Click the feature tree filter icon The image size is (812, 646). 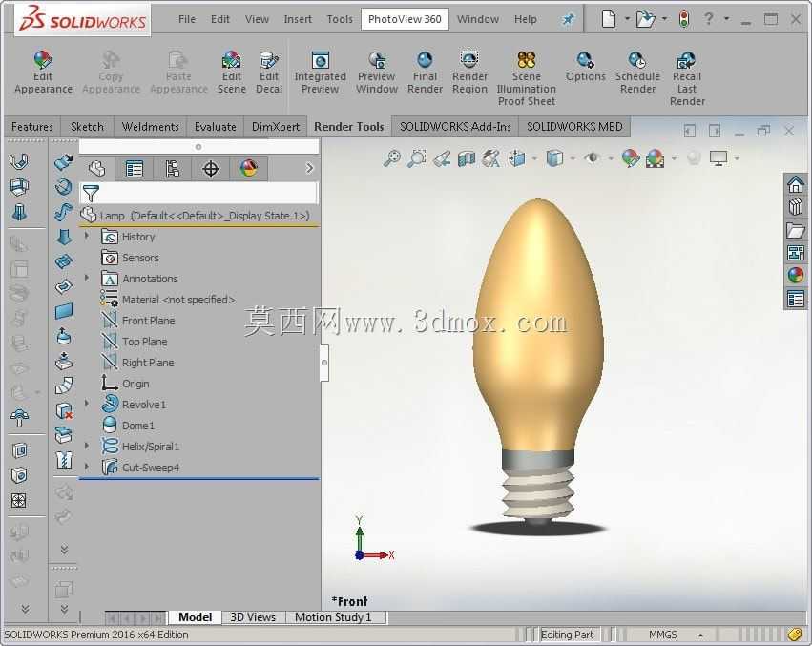tap(92, 194)
